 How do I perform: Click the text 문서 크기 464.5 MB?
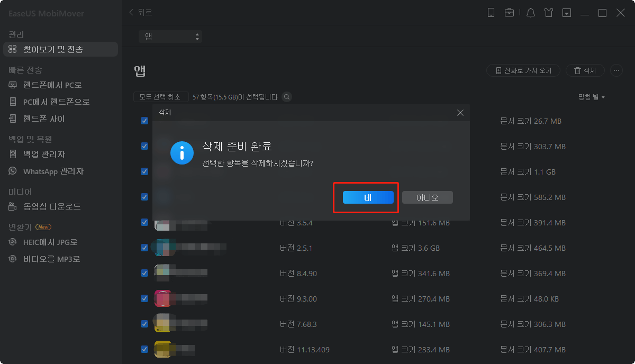click(533, 248)
